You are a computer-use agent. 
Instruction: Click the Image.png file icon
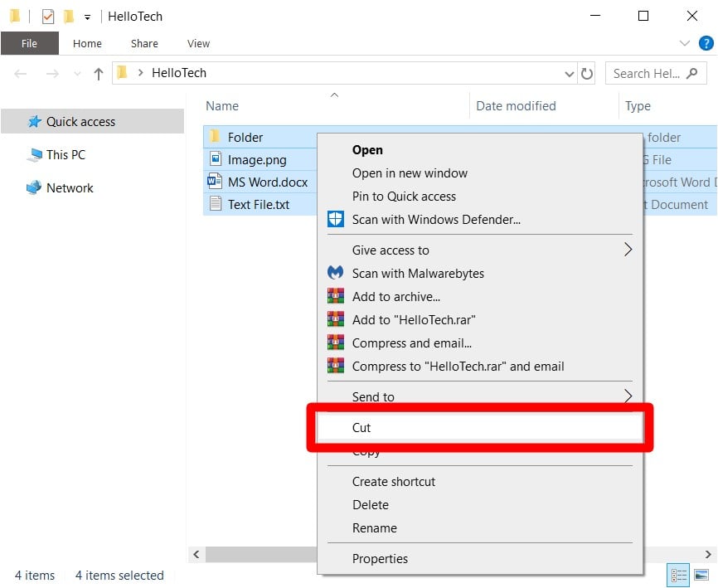pos(215,159)
